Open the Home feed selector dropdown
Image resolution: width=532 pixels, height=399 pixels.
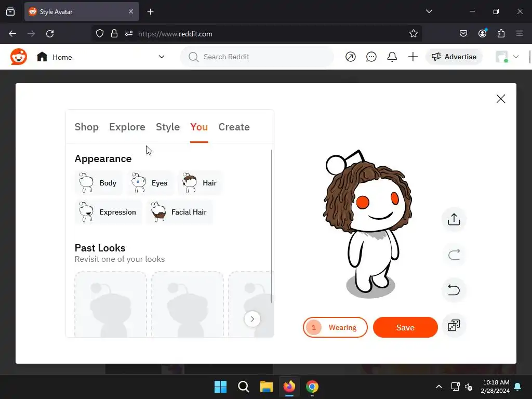(101, 57)
